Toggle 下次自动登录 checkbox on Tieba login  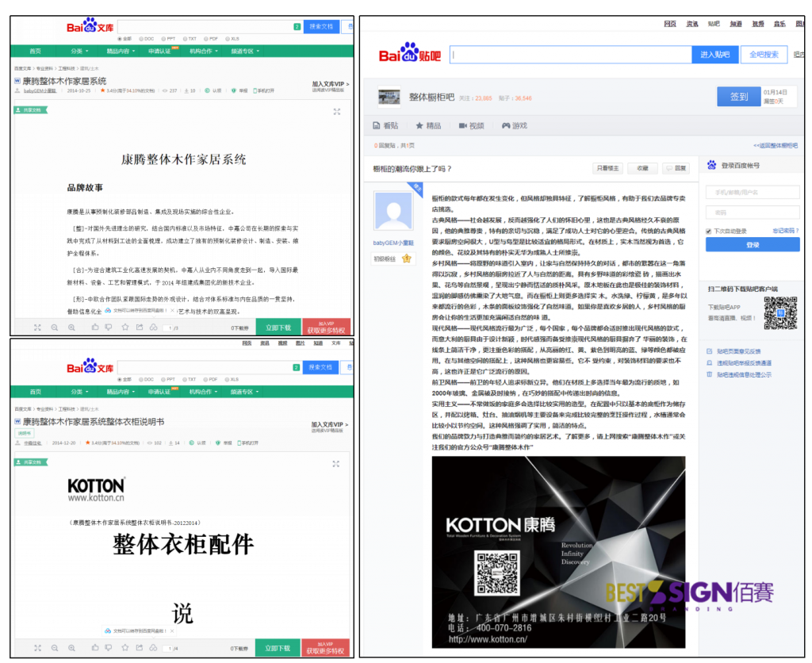click(708, 231)
